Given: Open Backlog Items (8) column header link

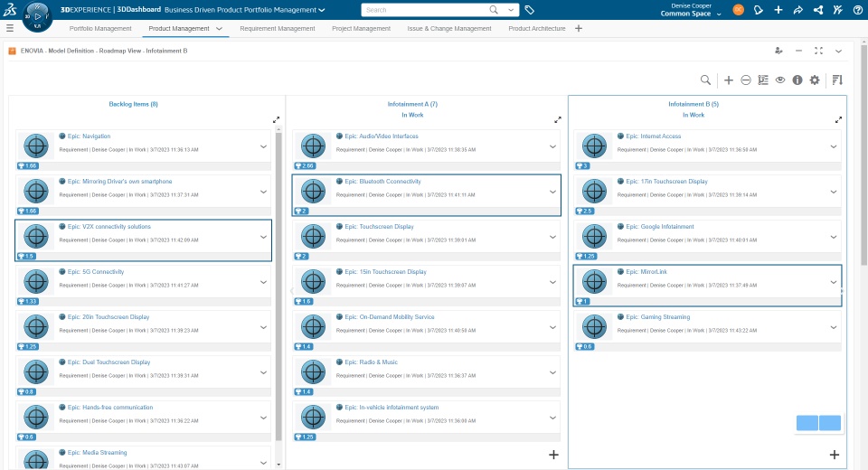Looking at the screenshot, I should pos(133,104).
